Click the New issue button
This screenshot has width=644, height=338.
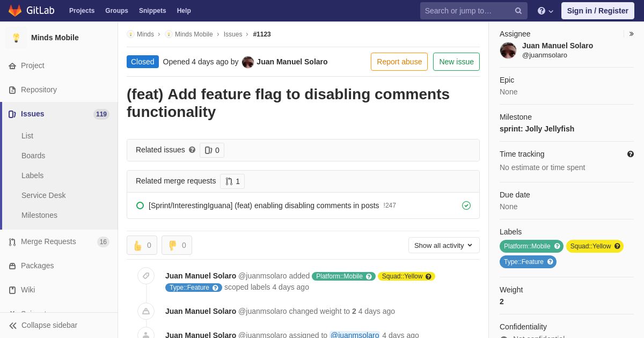[x=456, y=62]
